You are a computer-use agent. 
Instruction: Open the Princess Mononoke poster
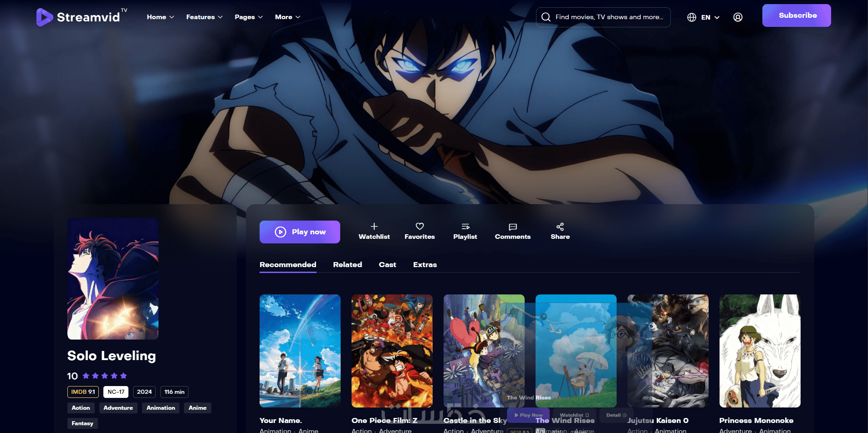point(760,351)
